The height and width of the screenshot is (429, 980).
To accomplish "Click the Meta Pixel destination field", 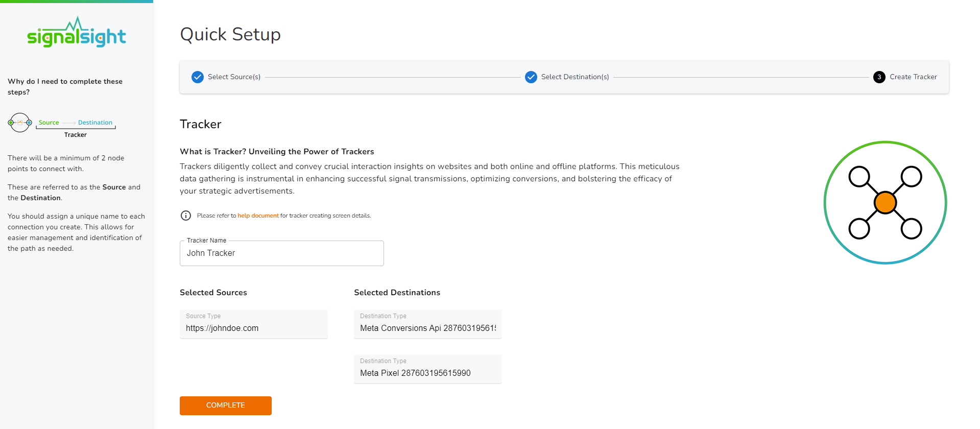I will 427,373.
